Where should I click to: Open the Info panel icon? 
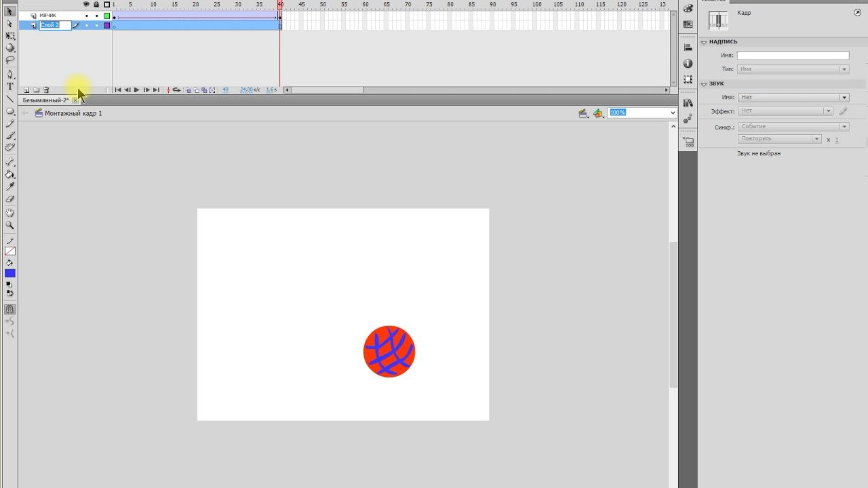[688, 64]
